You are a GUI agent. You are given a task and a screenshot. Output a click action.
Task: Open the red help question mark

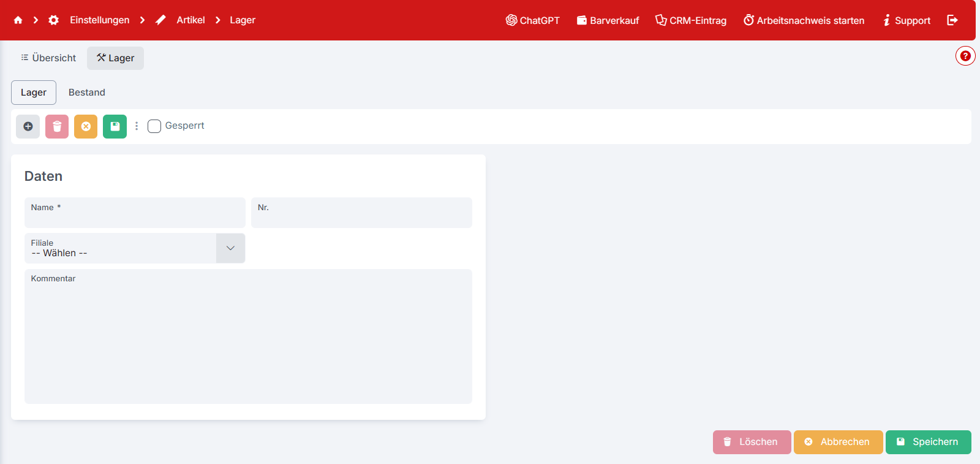[965, 56]
